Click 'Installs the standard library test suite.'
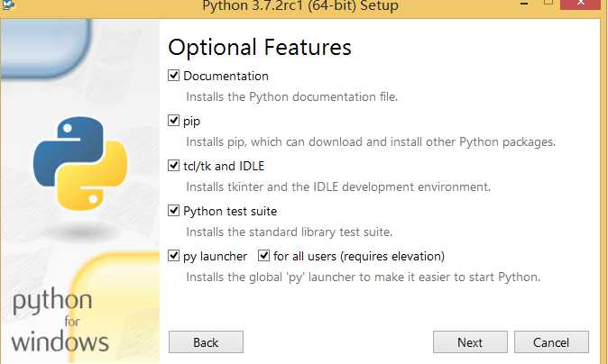This screenshot has height=364, width=608. tap(290, 232)
